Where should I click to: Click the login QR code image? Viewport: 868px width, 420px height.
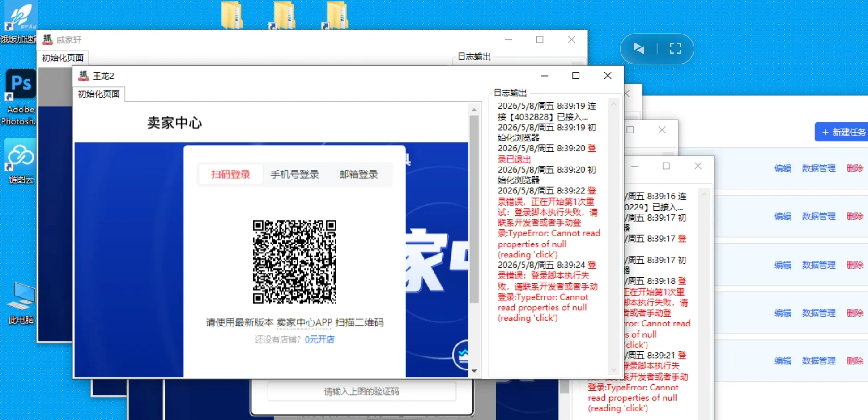[294, 262]
